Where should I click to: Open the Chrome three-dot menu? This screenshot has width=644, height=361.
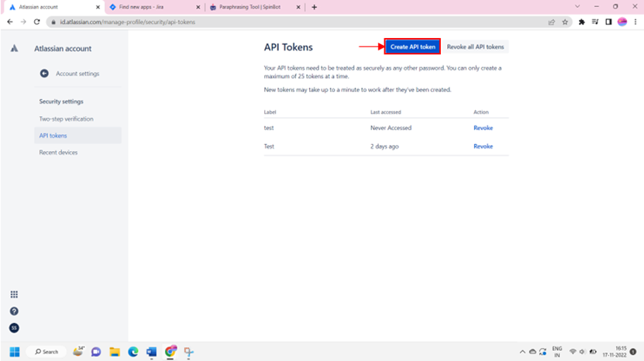pos(635,22)
